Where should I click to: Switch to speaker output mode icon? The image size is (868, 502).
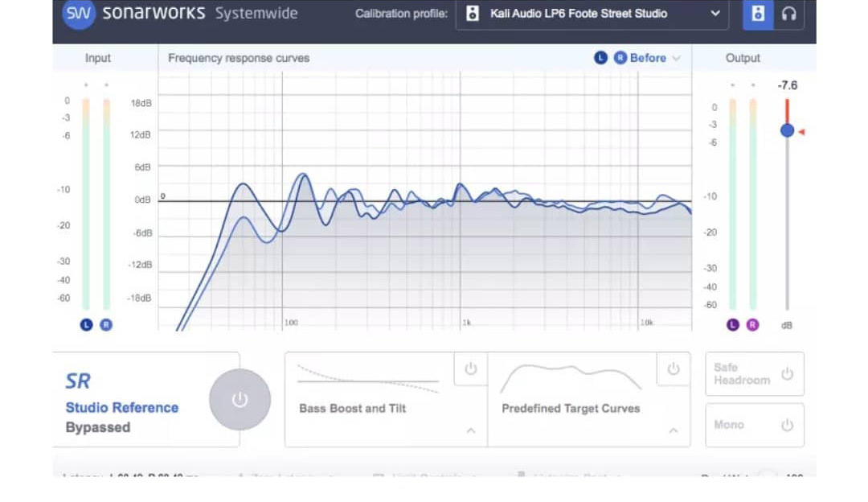(x=757, y=14)
